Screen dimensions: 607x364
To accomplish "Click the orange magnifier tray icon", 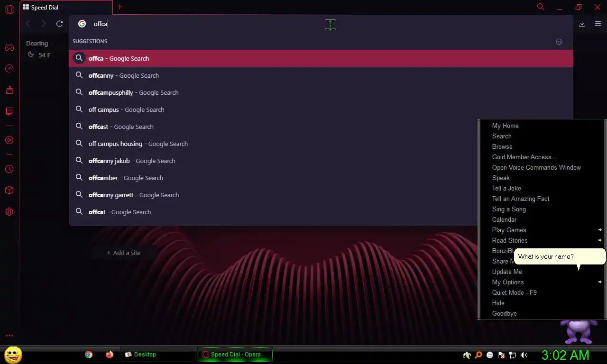I will click(478, 355).
